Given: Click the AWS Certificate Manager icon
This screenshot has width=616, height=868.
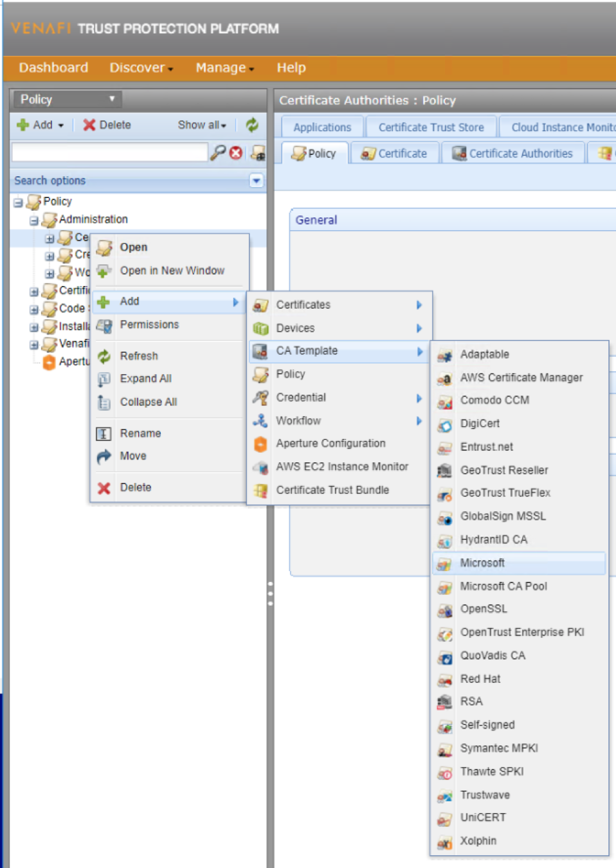Looking at the screenshot, I should [x=444, y=378].
